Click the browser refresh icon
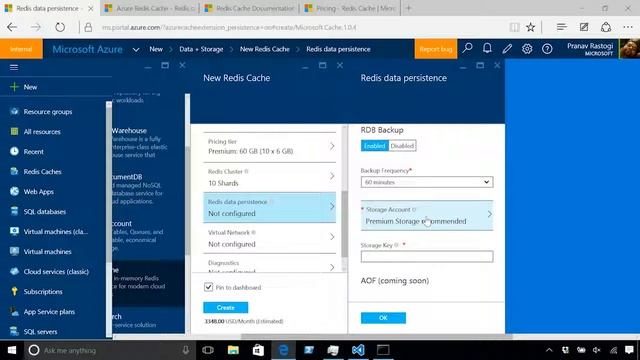This screenshot has width=640, height=360. pyautogui.click(x=60, y=27)
